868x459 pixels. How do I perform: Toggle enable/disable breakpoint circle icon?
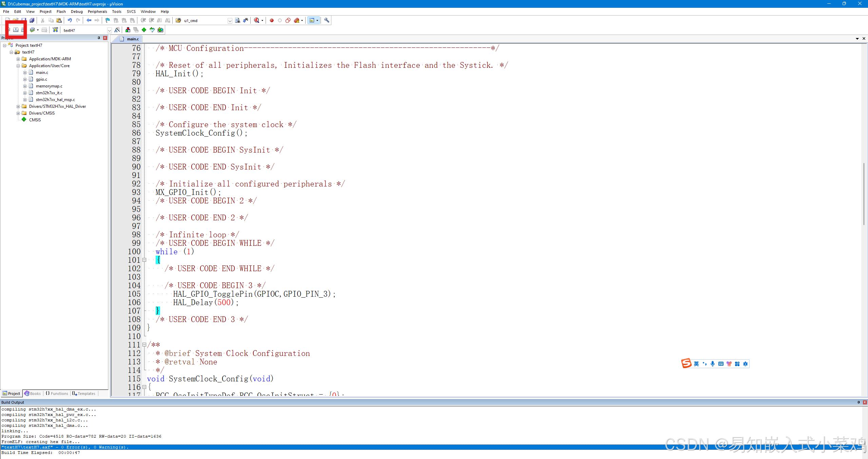280,20
